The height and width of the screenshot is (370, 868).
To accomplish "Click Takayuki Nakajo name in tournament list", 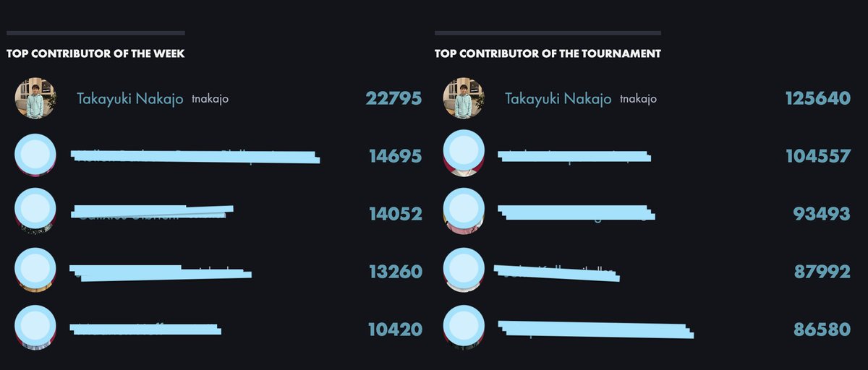I will pos(558,98).
